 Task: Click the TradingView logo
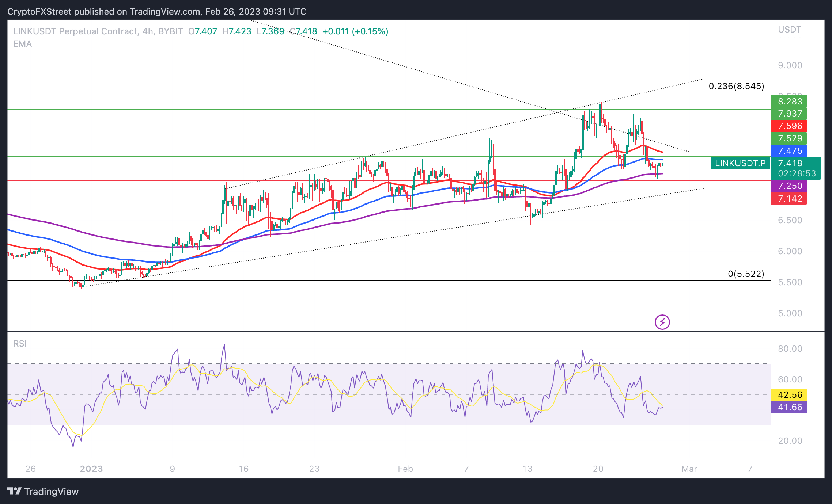43,491
